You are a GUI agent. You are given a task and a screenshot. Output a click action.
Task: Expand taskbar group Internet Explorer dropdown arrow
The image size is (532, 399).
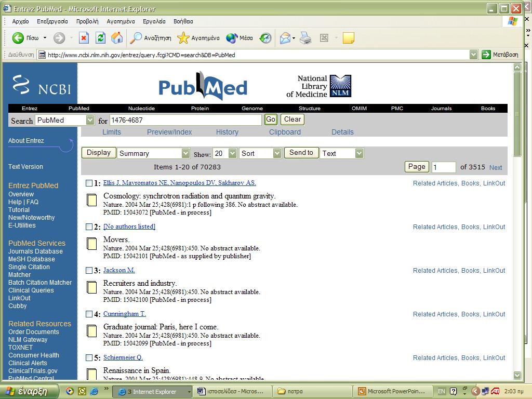point(189,392)
